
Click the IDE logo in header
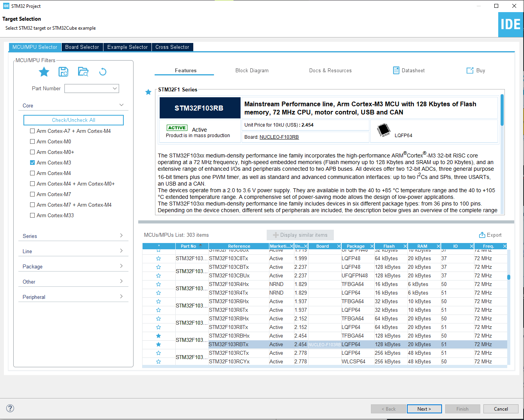[x=511, y=25]
